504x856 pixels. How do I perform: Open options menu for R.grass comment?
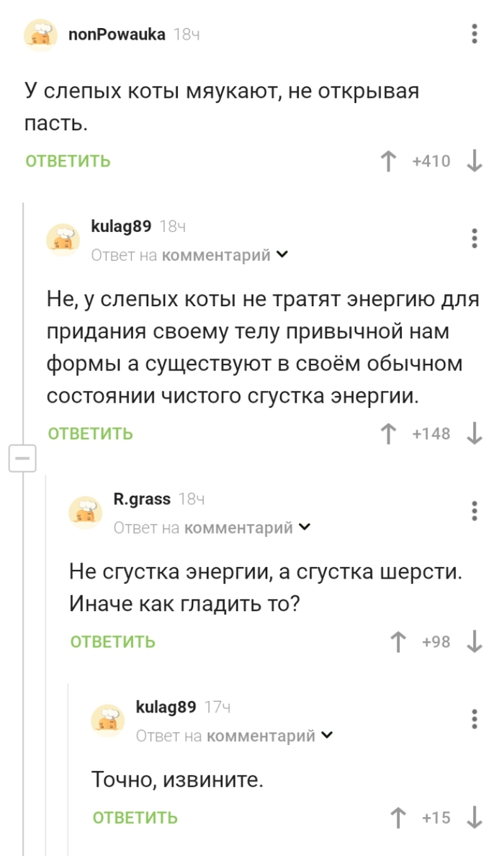click(x=474, y=510)
